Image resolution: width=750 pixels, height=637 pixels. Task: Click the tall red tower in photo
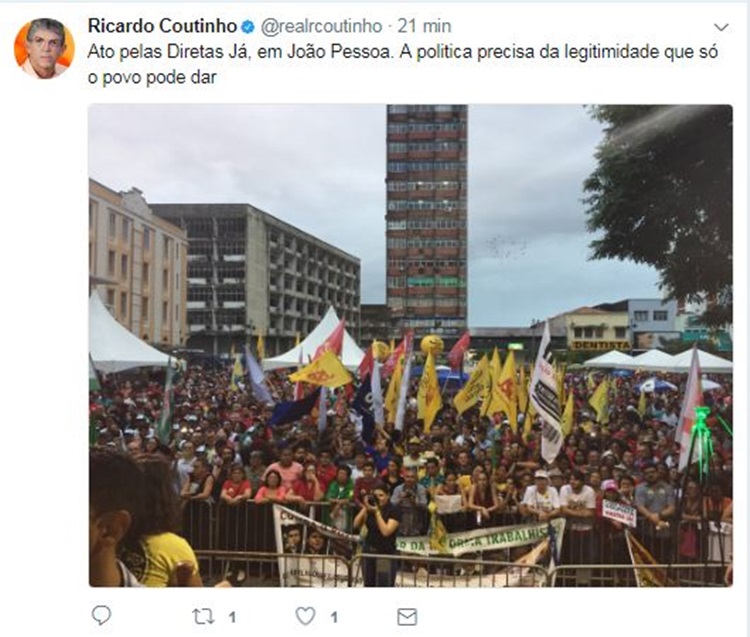pyautogui.click(x=427, y=218)
